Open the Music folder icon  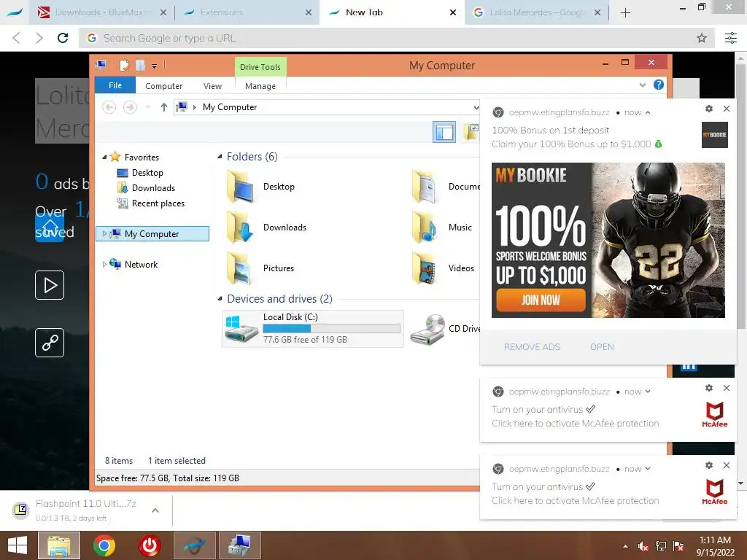click(x=425, y=227)
